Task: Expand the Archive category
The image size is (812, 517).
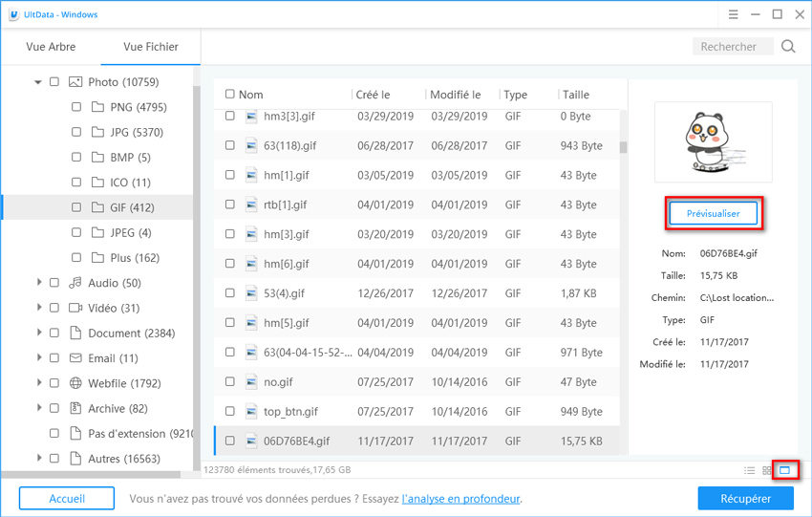Action: 39,408
